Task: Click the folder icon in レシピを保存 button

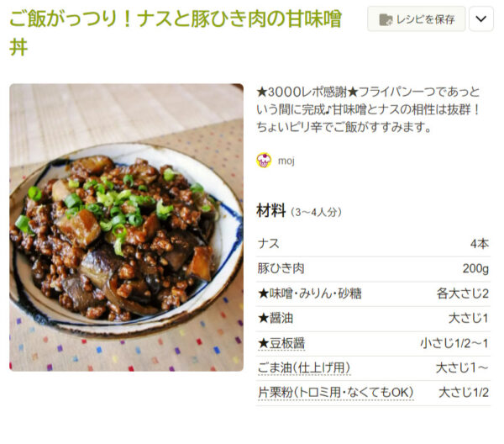Action: [386, 19]
